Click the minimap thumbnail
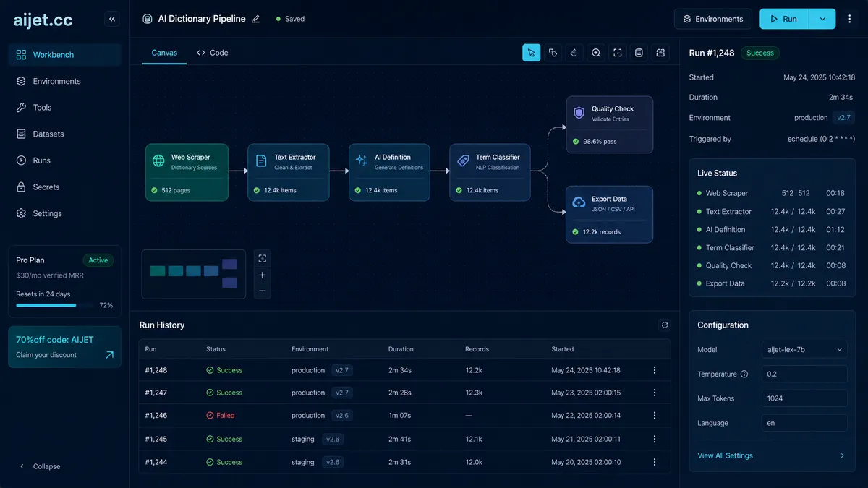Viewport: 868px width, 488px height. [x=194, y=273]
